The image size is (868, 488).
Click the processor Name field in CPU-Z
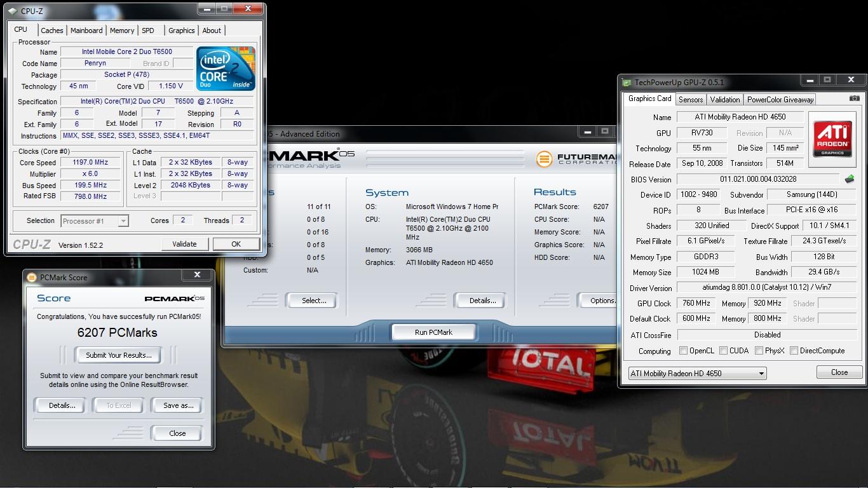click(x=126, y=52)
